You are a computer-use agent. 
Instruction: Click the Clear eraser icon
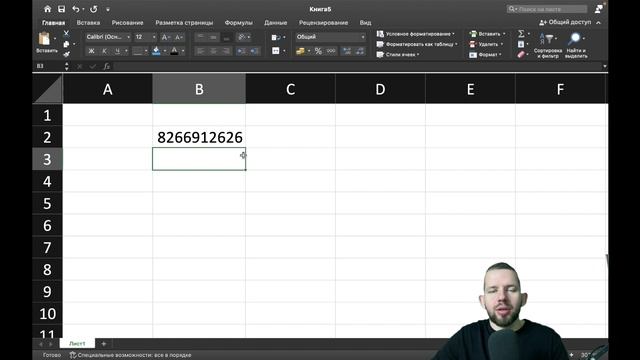tap(521, 54)
